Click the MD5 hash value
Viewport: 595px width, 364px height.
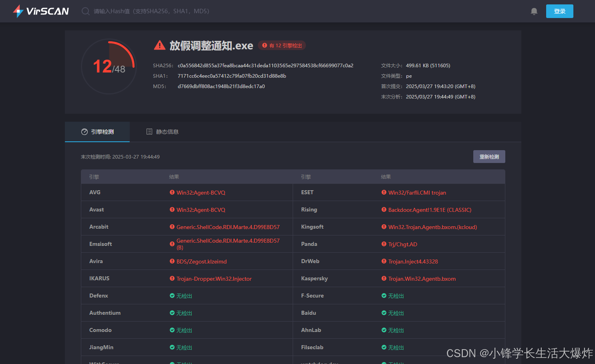click(221, 86)
